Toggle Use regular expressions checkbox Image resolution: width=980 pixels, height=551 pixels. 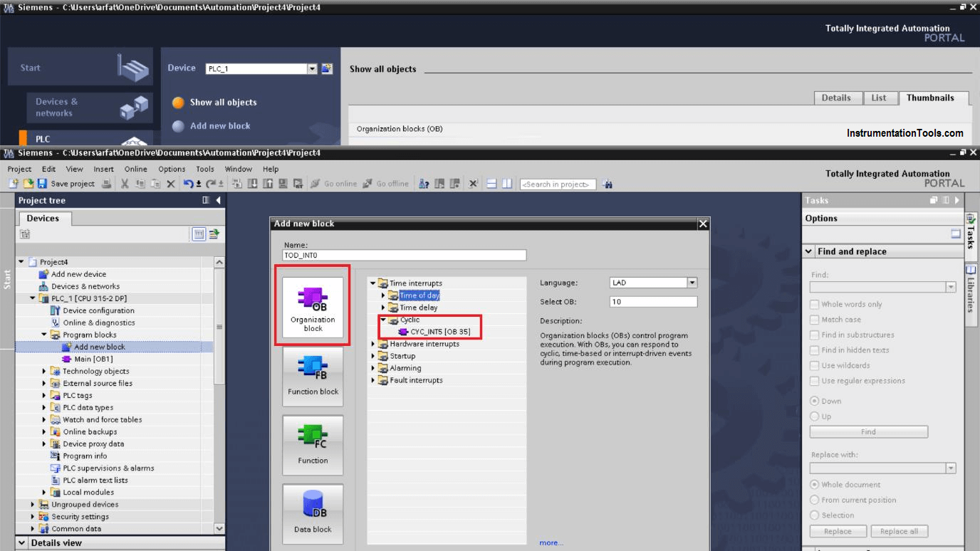pos(815,381)
